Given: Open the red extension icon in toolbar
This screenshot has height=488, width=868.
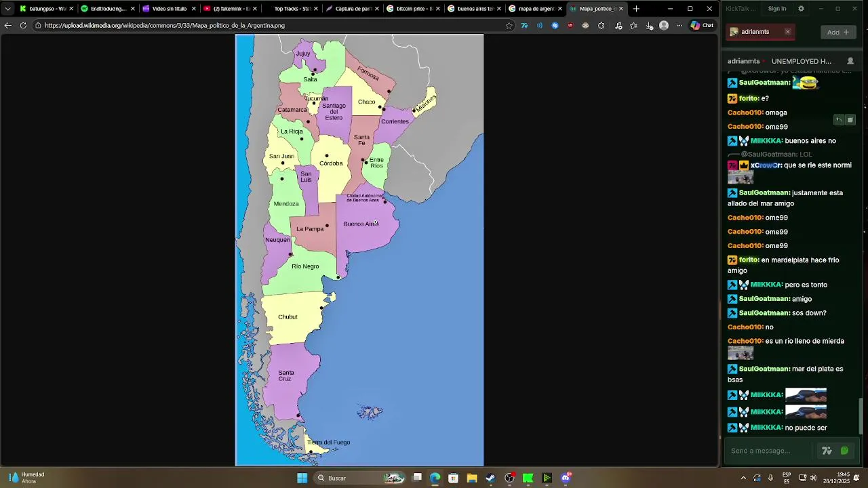Looking at the screenshot, I should (x=570, y=26).
